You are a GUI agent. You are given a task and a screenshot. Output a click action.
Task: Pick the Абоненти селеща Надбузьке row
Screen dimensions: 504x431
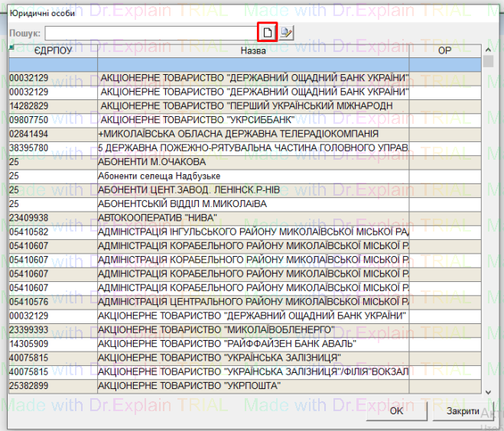(252, 176)
